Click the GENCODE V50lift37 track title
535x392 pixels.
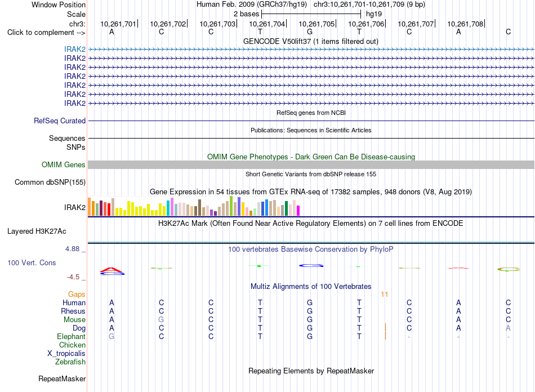point(311,41)
